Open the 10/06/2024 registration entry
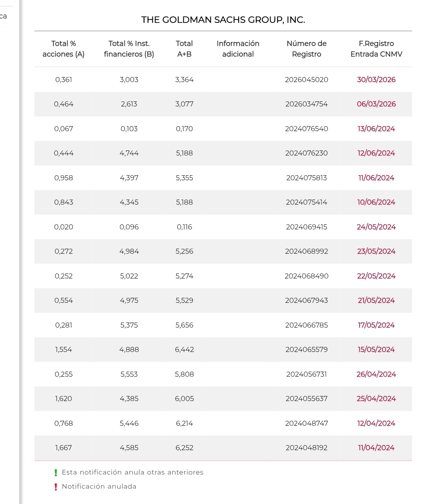 pos(376,202)
